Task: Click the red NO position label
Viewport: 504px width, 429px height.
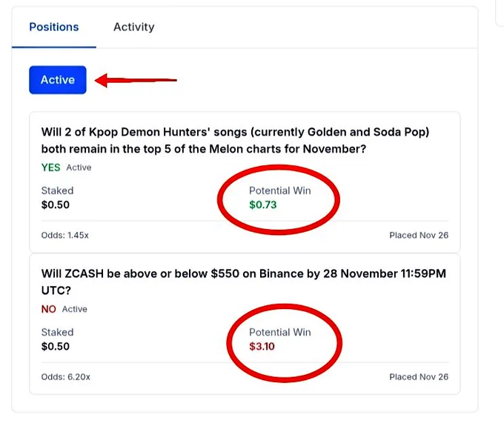Action: click(x=48, y=309)
